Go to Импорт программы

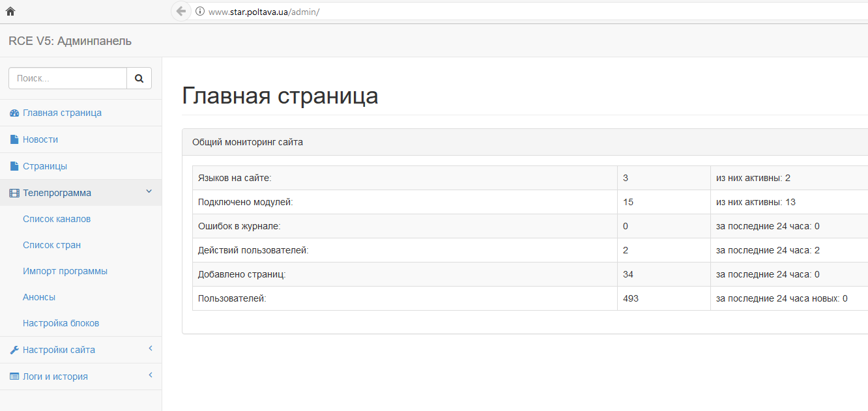point(65,271)
